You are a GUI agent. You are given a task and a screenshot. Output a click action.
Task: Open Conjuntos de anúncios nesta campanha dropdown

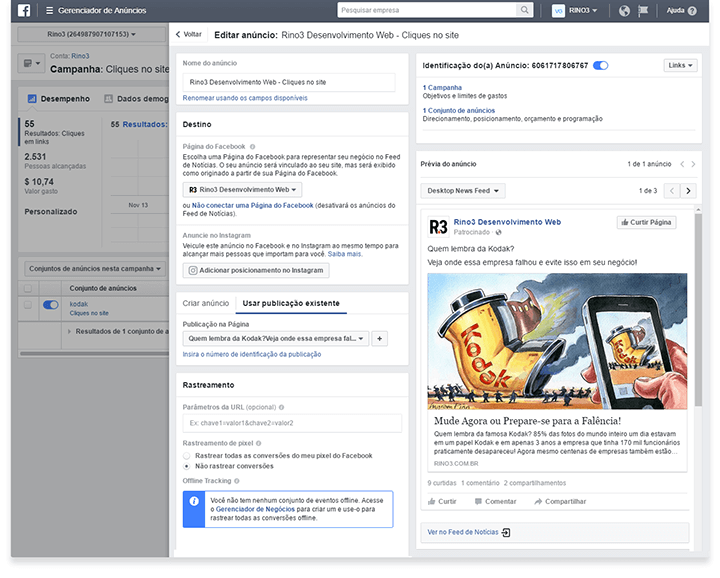click(95, 269)
